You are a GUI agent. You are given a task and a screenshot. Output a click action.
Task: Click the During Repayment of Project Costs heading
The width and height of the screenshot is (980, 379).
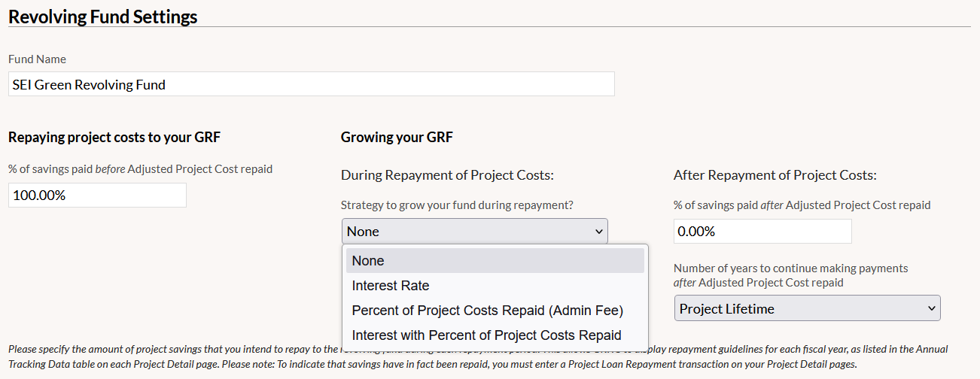[447, 175]
